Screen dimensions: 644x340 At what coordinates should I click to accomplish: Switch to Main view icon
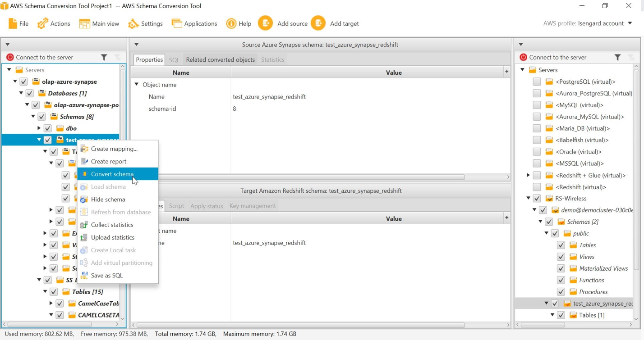pyautogui.click(x=84, y=23)
